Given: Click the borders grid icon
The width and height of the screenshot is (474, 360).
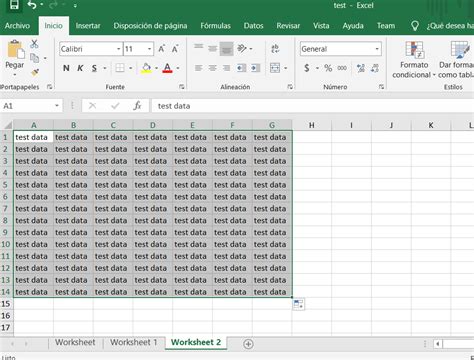Looking at the screenshot, I should (x=120, y=68).
